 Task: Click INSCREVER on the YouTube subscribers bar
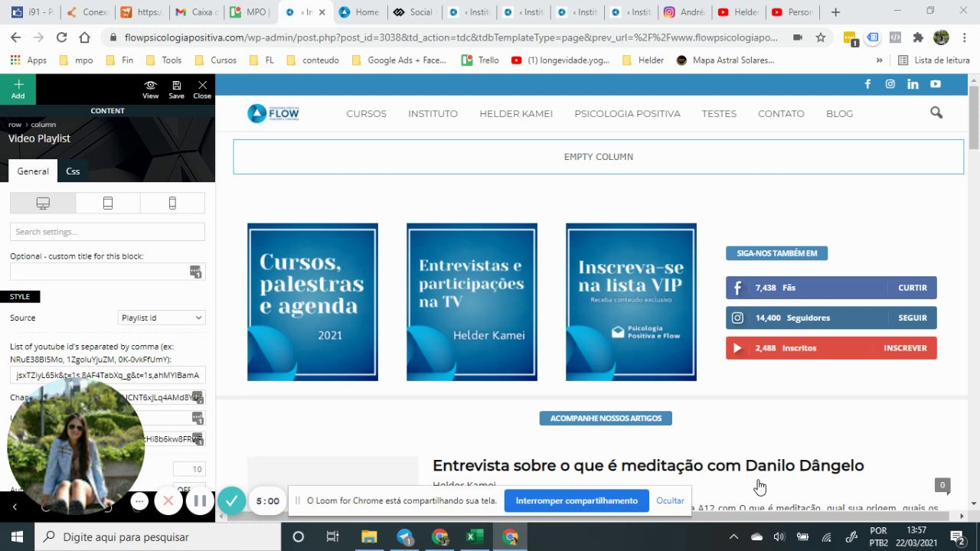coord(905,347)
